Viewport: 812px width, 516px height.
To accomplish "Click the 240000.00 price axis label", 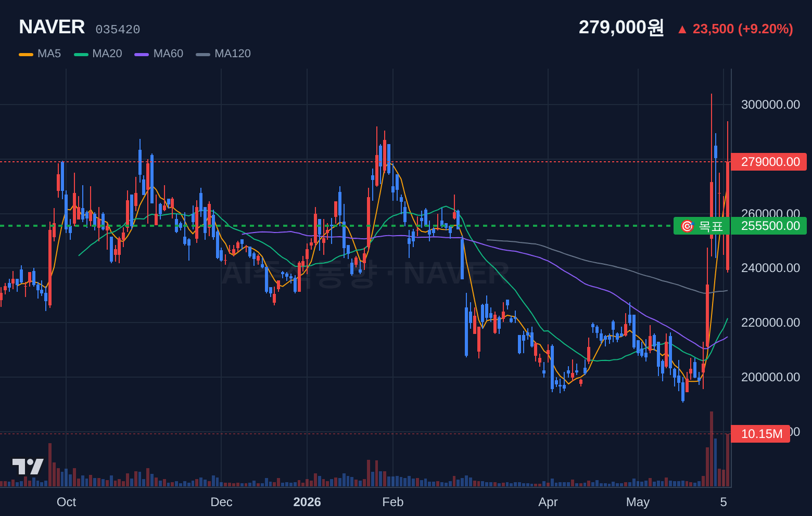I will (770, 268).
